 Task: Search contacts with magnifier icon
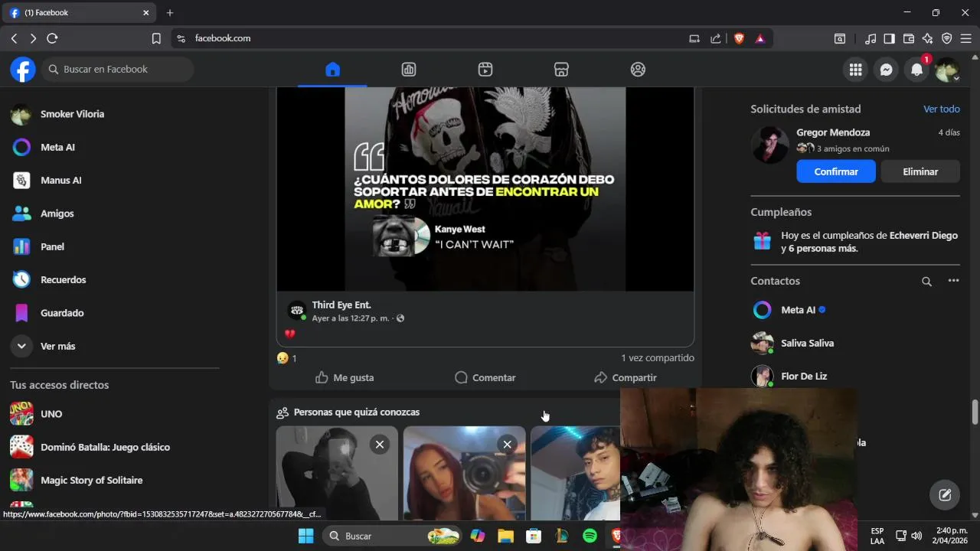[x=926, y=282]
